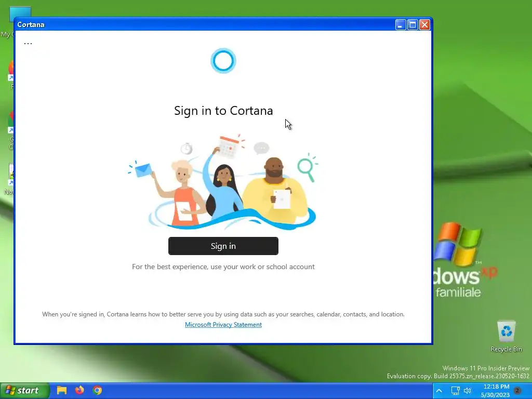The image size is (532, 399).
Task: Open the Microsoft Privacy Statement link
Action: 223,325
